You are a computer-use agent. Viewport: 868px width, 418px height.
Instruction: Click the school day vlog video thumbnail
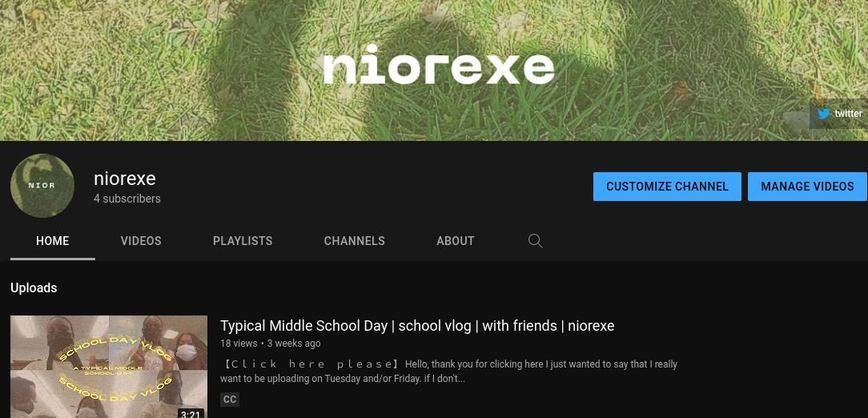(x=109, y=367)
